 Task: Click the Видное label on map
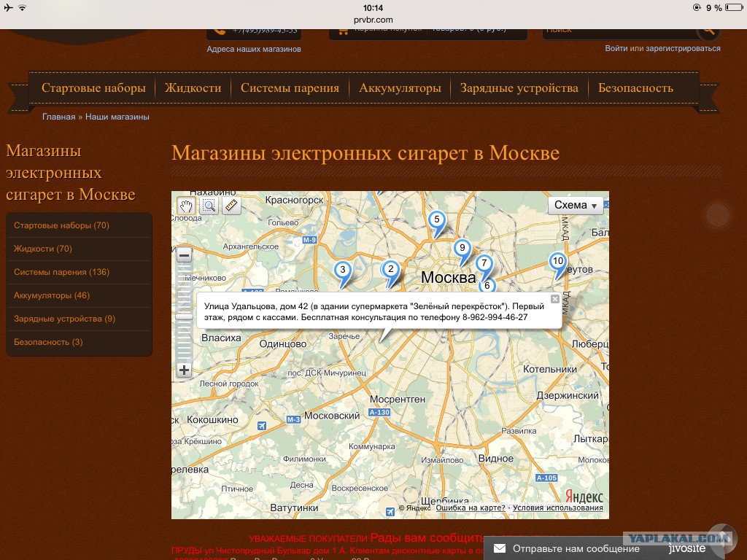point(496,459)
